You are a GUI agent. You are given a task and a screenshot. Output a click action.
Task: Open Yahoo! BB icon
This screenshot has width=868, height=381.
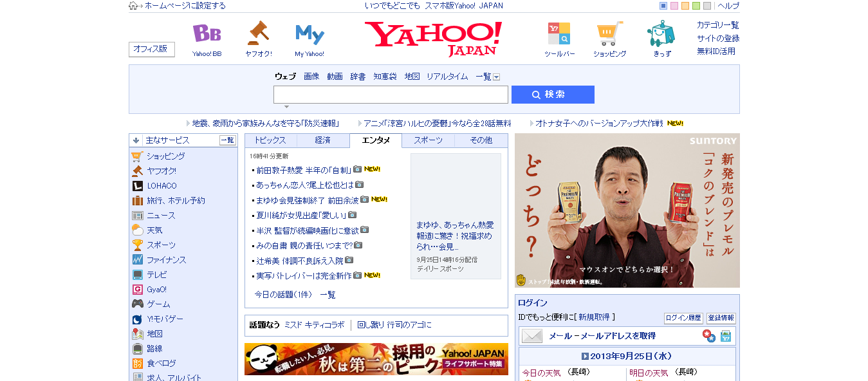(207, 33)
